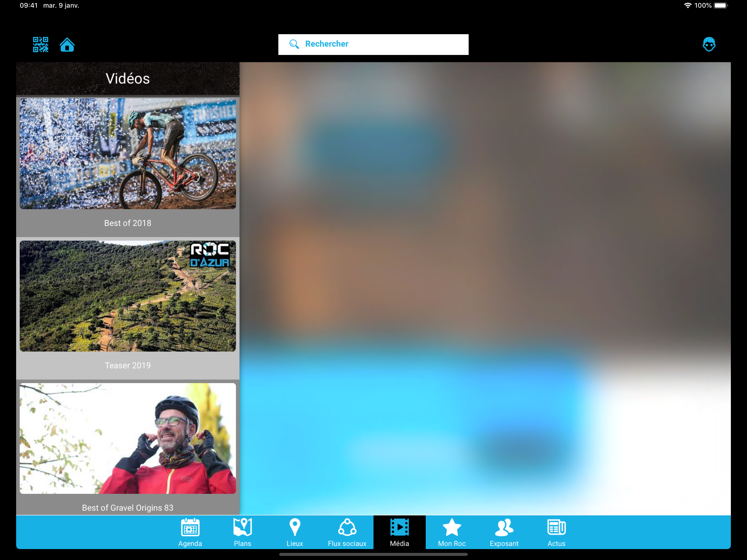
Task: Click Best of Gravel Origins 83 label
Action: pyautogui.click(x=128, y=508)
